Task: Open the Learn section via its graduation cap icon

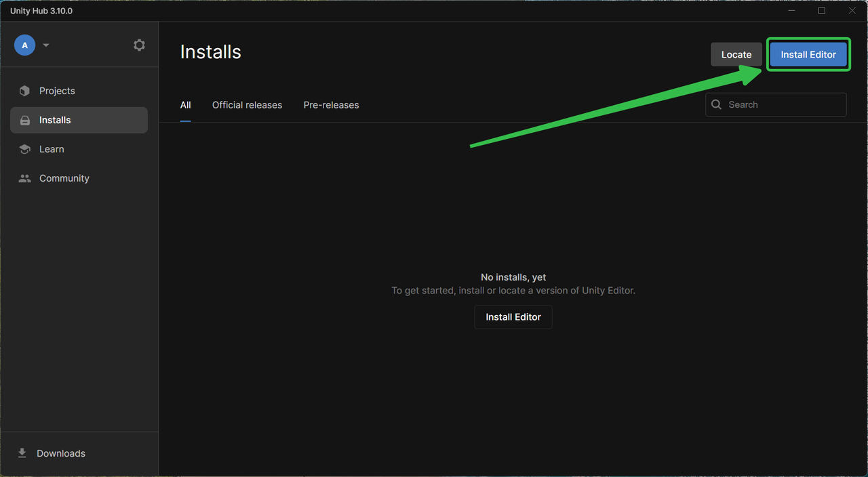Action: tap(24, 149)
